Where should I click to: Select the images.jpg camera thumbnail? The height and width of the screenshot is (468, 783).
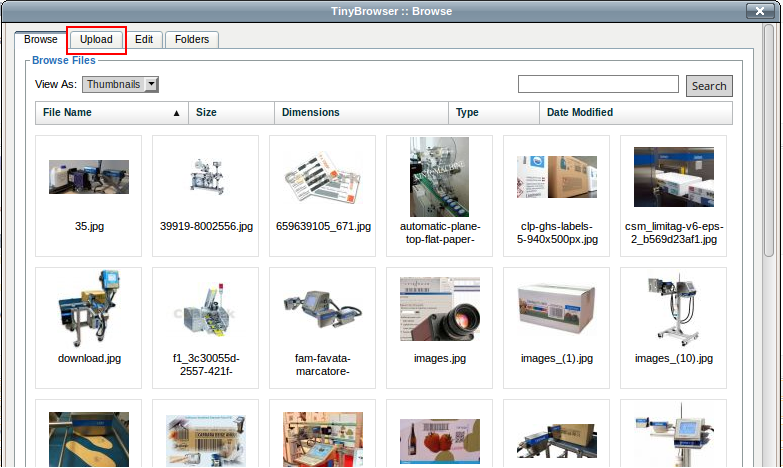[x=439, y=309]
